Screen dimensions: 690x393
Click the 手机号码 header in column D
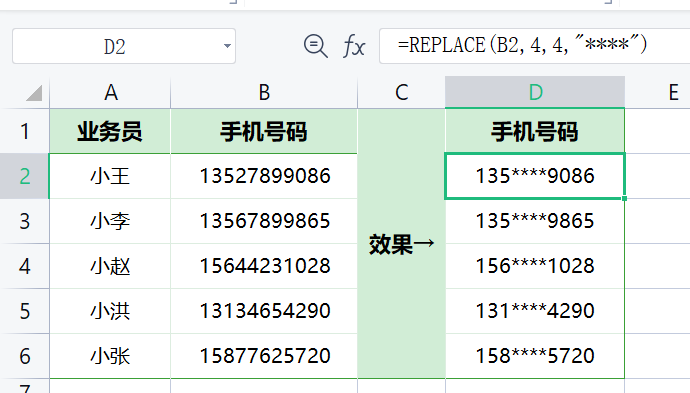point(535,131)
